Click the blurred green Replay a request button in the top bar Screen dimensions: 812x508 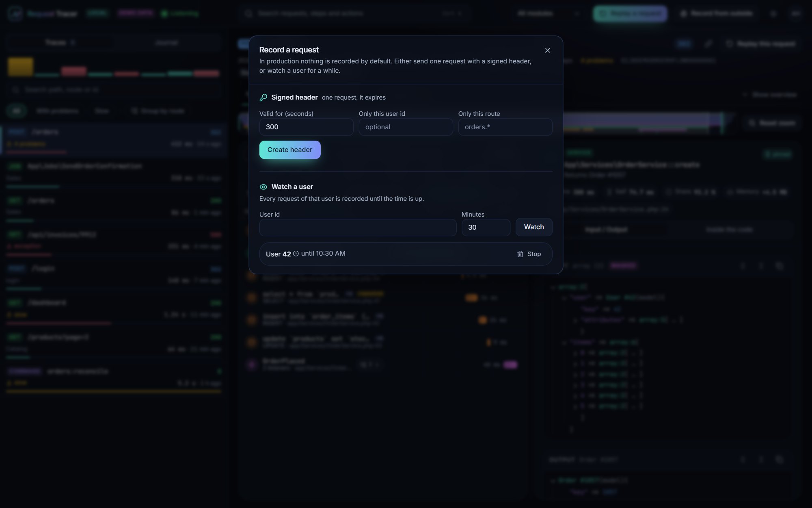click(x=630, y=13)
